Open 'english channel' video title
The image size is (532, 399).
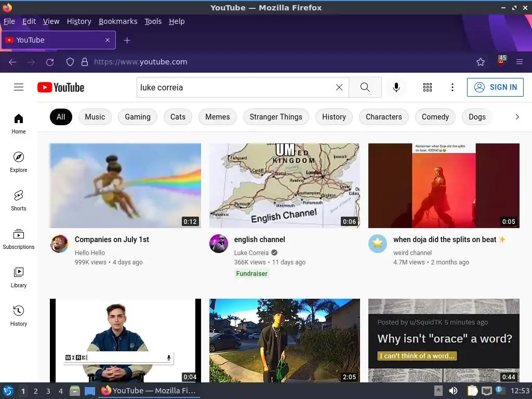tap(260, 240)
